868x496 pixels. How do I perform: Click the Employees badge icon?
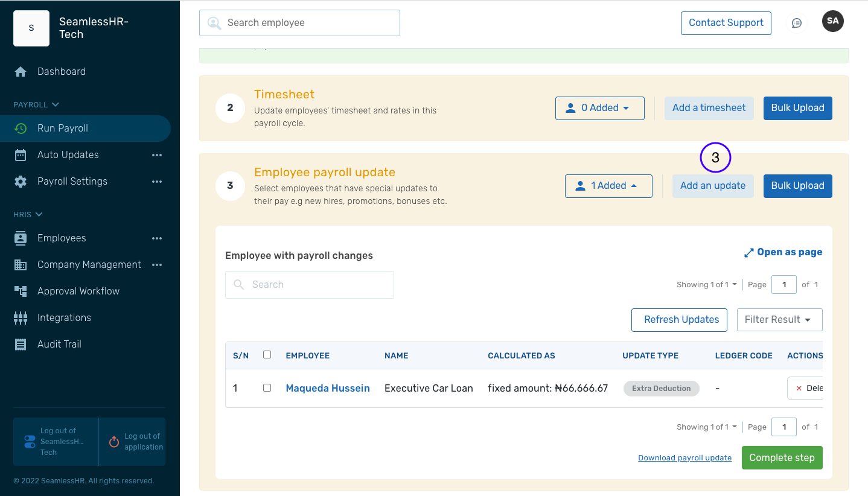click(x=21, y=238)
